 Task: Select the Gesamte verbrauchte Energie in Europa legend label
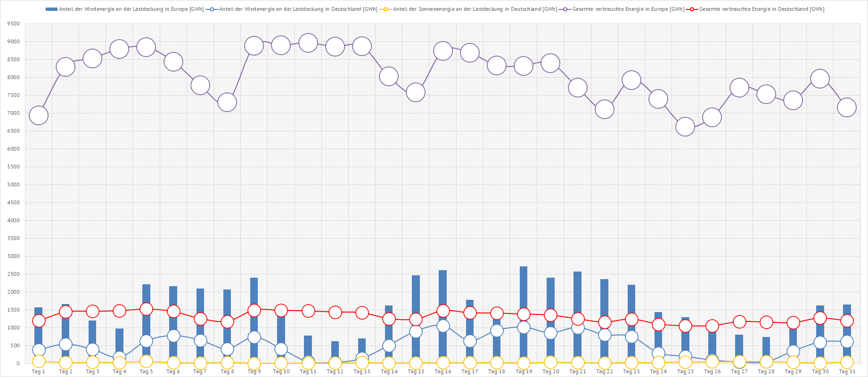(x=628, y=9)
